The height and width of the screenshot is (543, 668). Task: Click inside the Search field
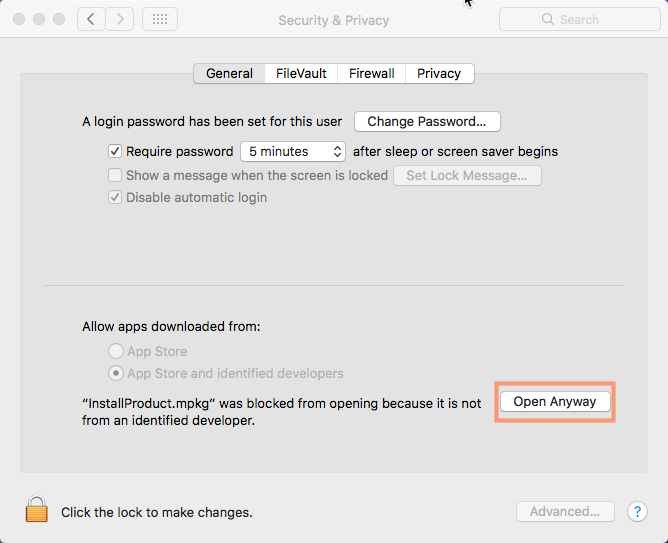point(590,19)
